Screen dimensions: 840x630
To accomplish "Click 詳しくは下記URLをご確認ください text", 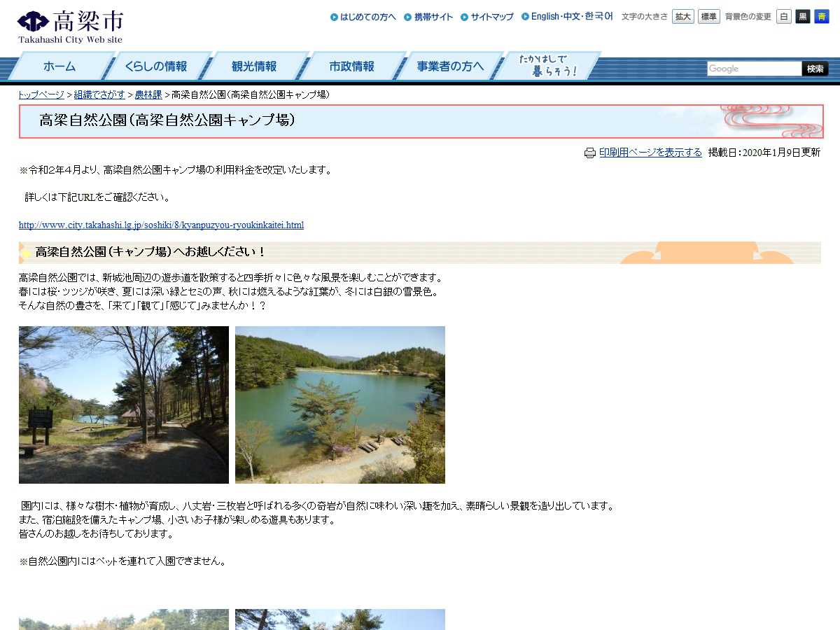I will pyautogui.click(x=97, y=197).
